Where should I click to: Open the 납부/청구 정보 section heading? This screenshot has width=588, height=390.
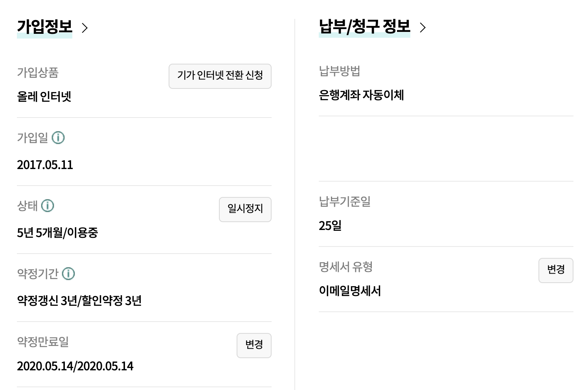(x=364, y=27)
